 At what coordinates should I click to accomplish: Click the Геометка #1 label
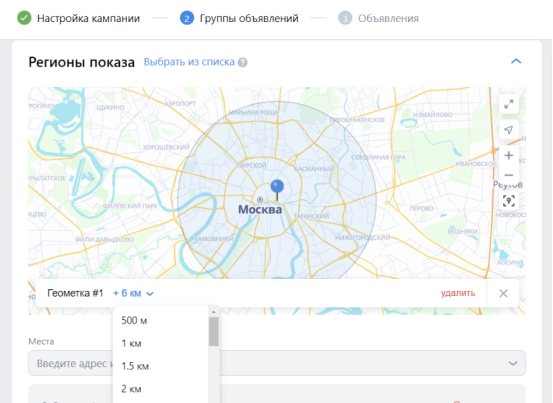pos(75,293)
